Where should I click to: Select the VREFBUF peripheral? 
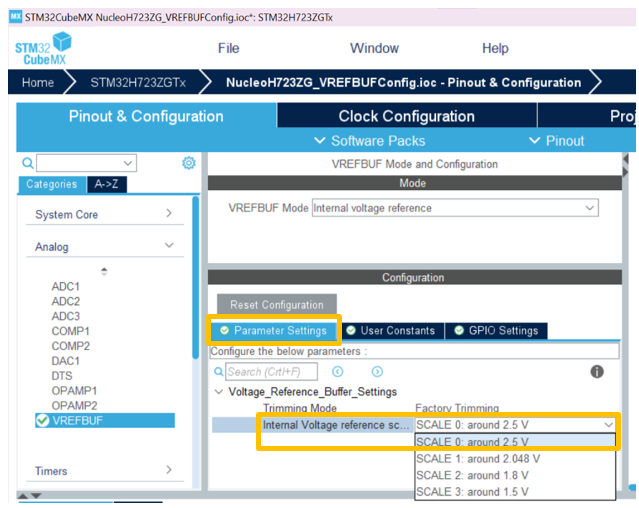coord(105,420)
